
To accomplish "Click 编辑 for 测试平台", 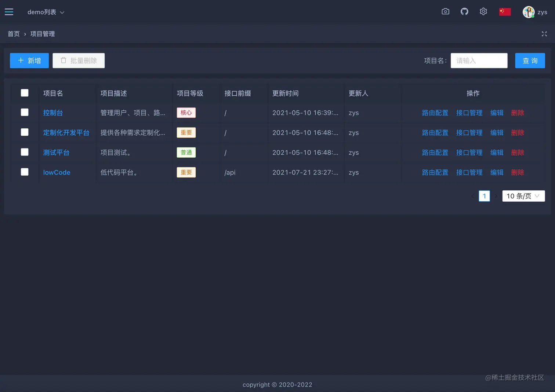I will tap(497, 153).
